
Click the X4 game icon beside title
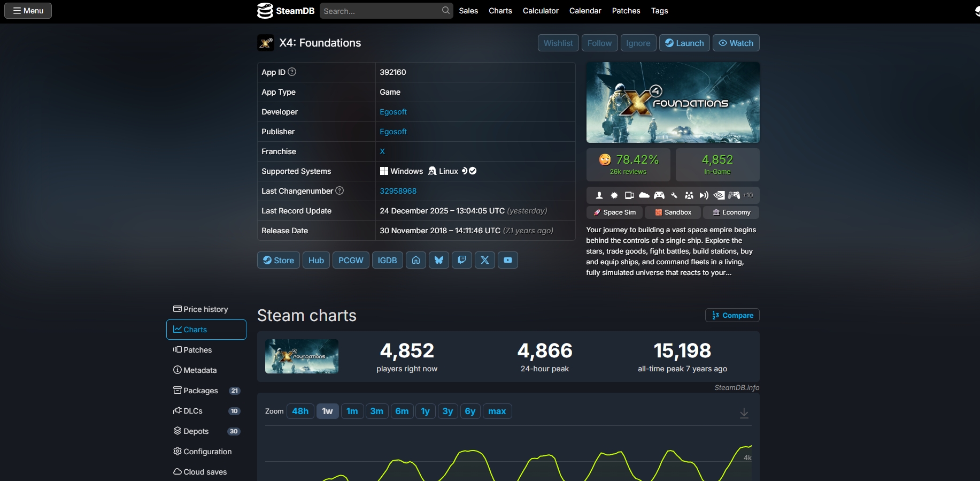point(266,43)
